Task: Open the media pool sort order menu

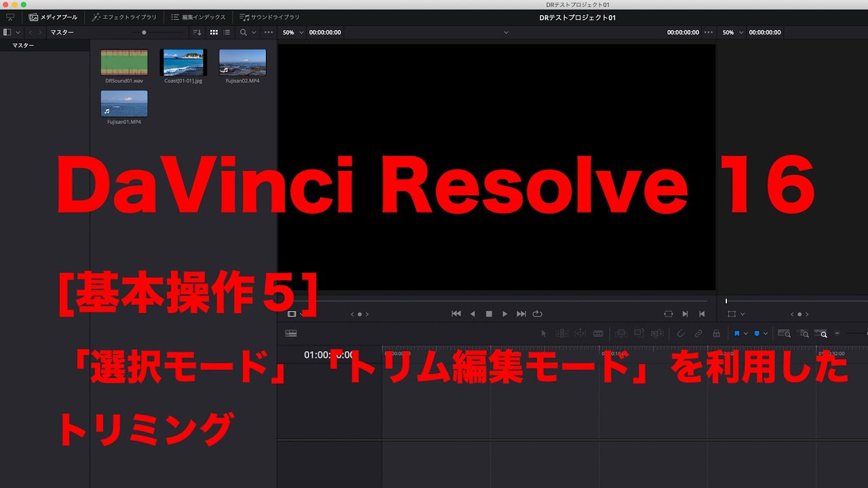Action: pos(197,32)
